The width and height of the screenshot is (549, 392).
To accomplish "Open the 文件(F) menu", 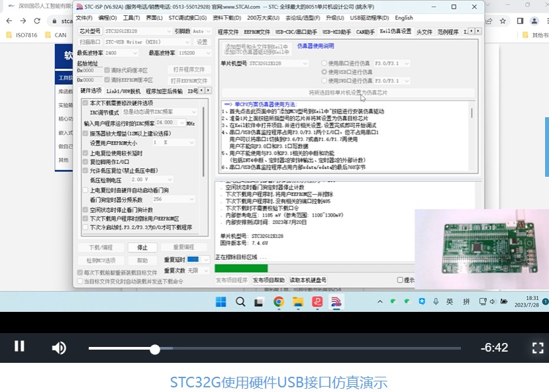I will [84, 18].
